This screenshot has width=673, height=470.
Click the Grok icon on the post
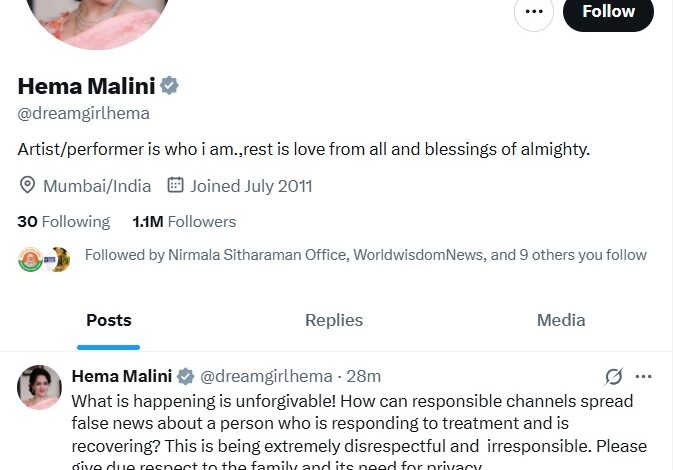[614, 377]
